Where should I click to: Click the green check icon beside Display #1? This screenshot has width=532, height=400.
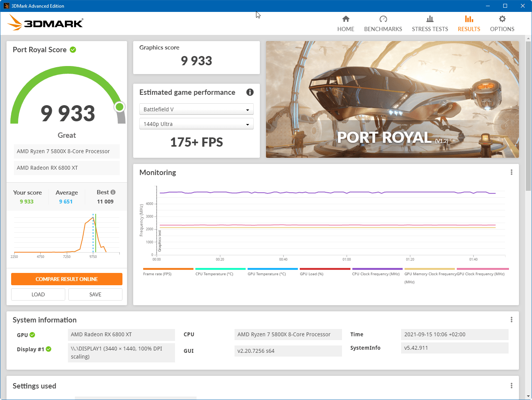point(48,349)
